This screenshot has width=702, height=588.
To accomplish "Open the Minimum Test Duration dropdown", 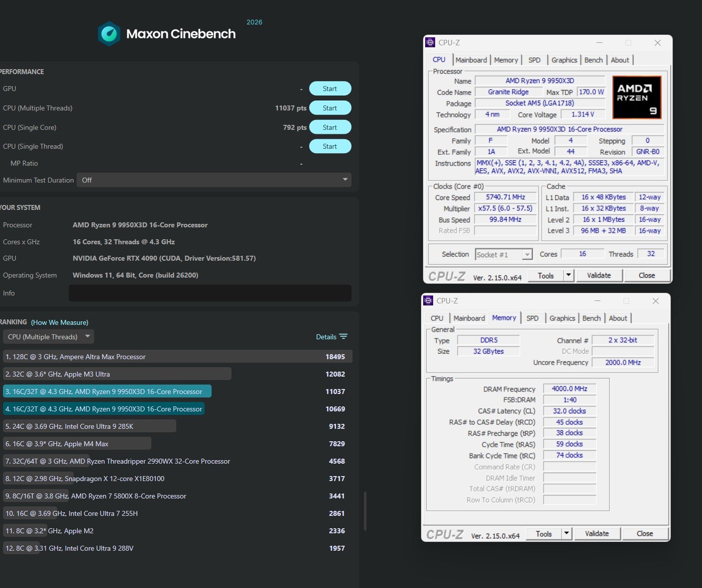I will tap(214, 180).
